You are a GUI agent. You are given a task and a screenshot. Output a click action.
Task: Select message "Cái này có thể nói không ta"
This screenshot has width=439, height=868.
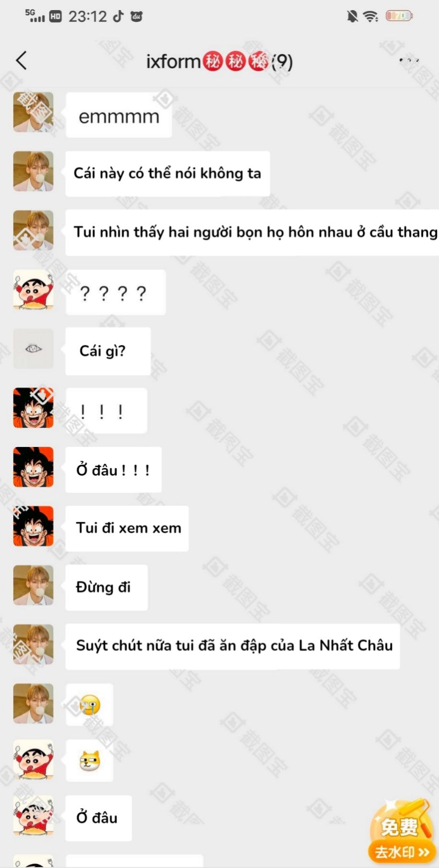tap(168, 173)
